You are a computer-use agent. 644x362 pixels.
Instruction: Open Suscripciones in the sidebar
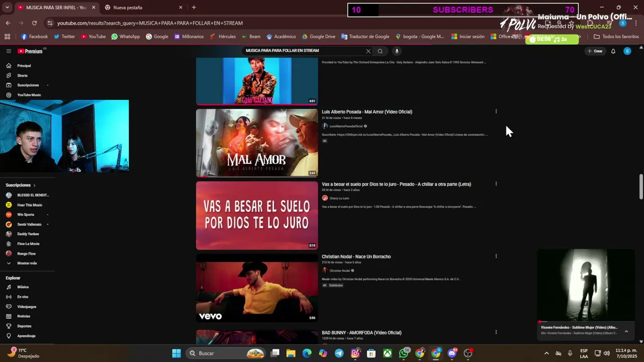[x=28, y=85]
